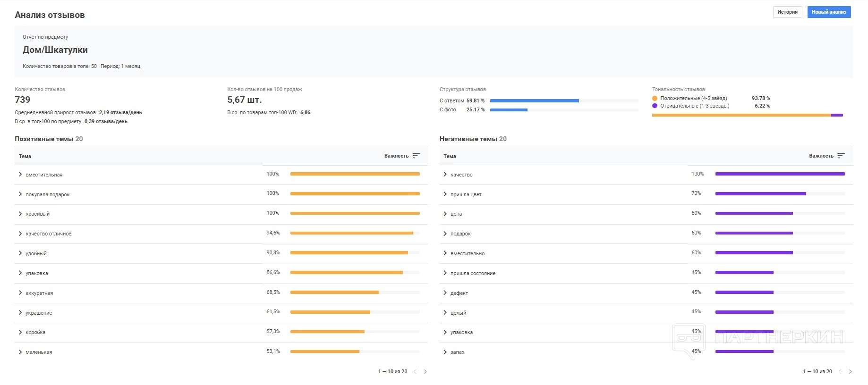Expand the 'вместительная' positive theme row

20,175
